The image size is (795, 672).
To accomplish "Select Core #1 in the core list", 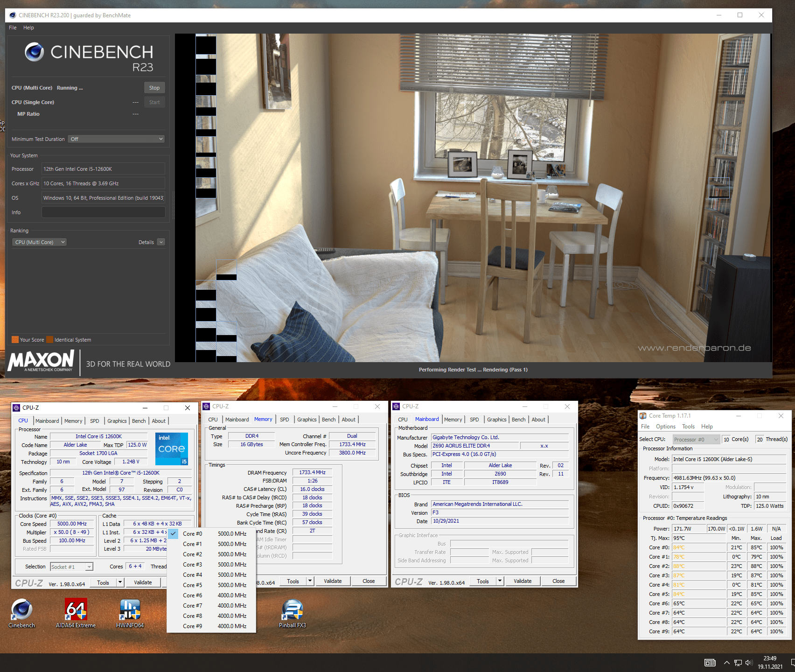I will (x=211, y=544).
